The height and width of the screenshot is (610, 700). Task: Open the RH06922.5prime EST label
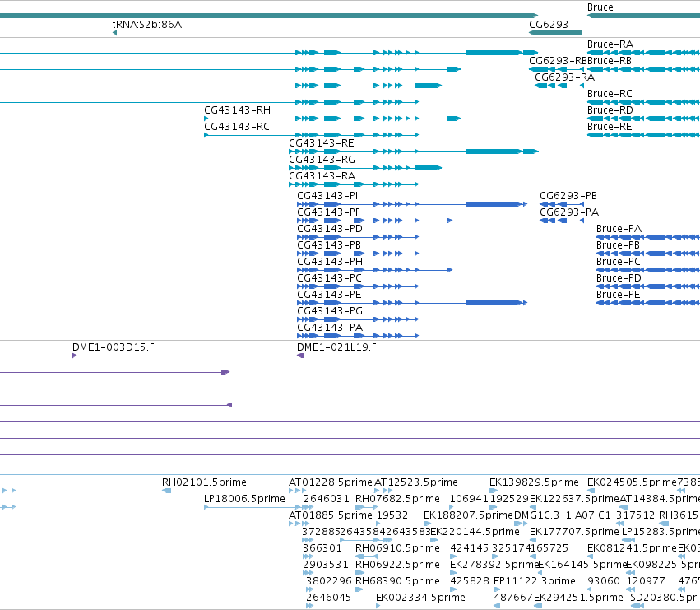tap(397, 565)
